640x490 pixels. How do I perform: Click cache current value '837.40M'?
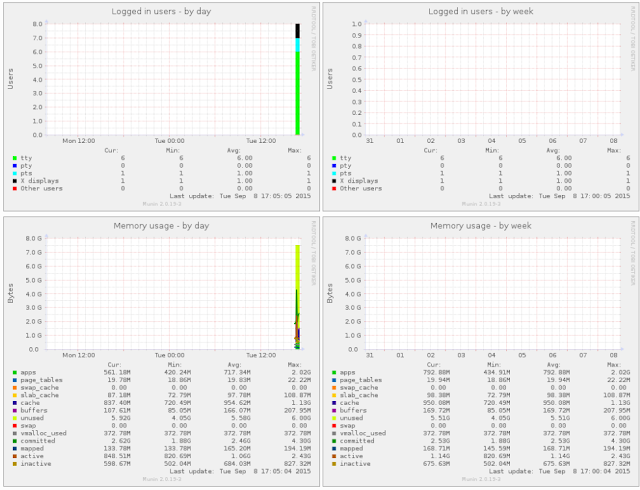point(117,403)
